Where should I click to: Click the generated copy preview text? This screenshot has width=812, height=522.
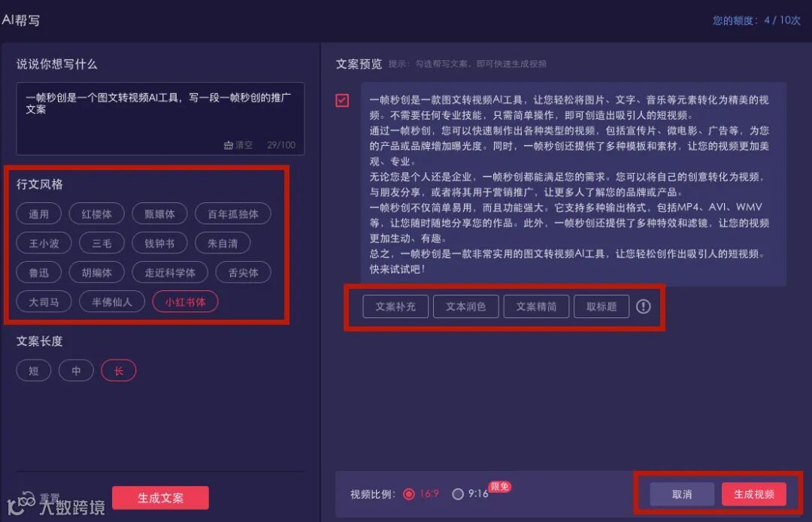[573, 184]
